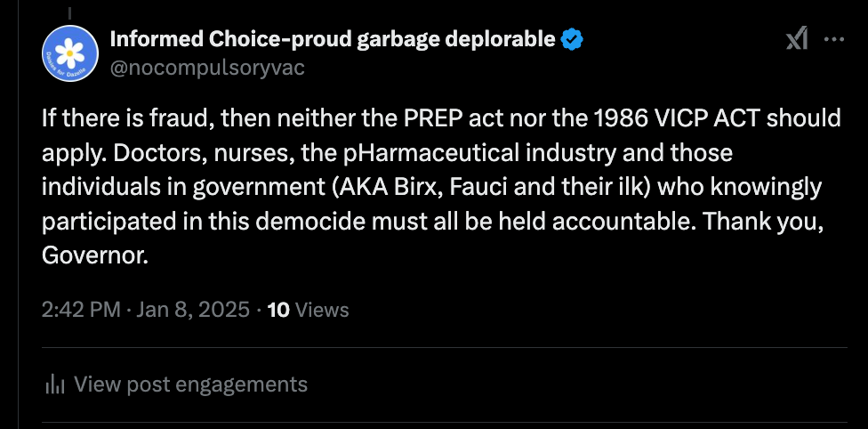Open the three-dot more options menu
Image resolution: width=868 pixels, height=429 pixels.
tap(833, 39)
